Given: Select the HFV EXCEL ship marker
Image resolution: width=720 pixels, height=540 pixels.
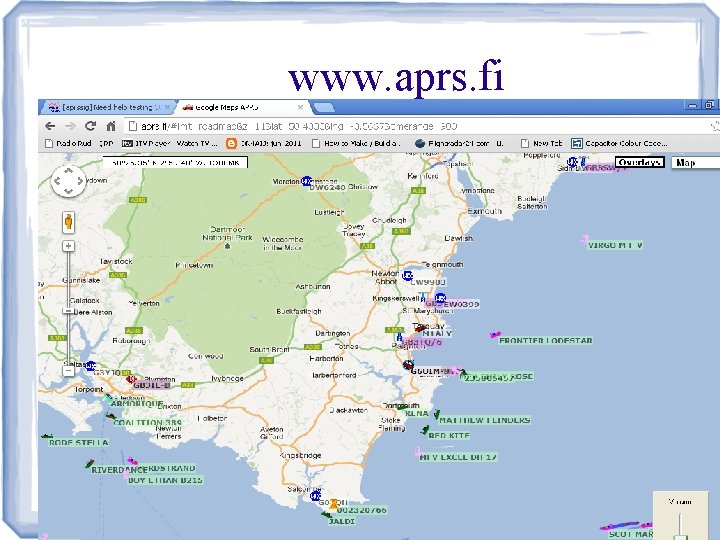Looking at the screenshot, I should (x=417, y=451).
